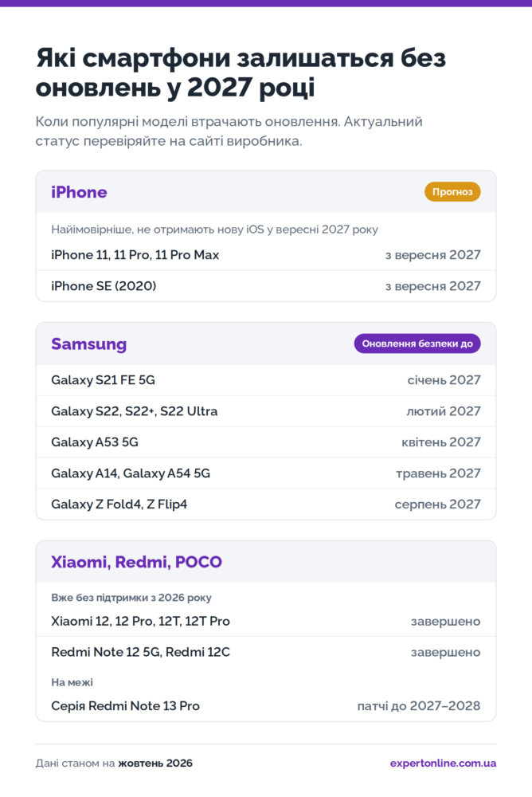
Task: Click the Galaxy A14, Galaxy A54 5G row
Action: coord(266,473)
